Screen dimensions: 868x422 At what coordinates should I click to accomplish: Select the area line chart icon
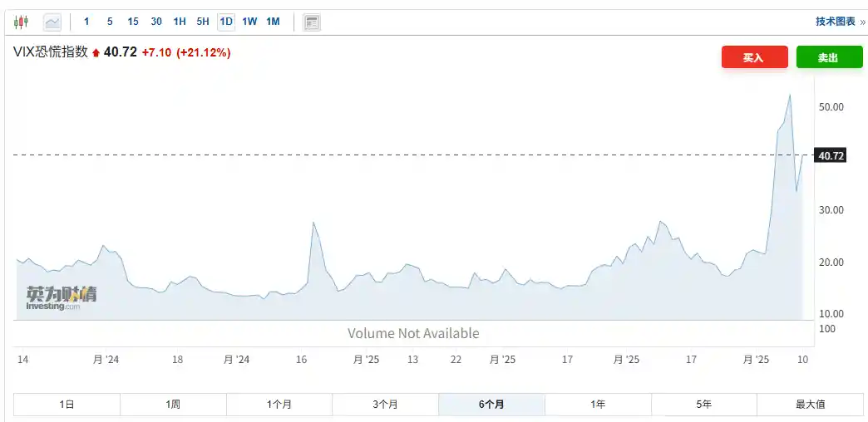pos(52,22)
